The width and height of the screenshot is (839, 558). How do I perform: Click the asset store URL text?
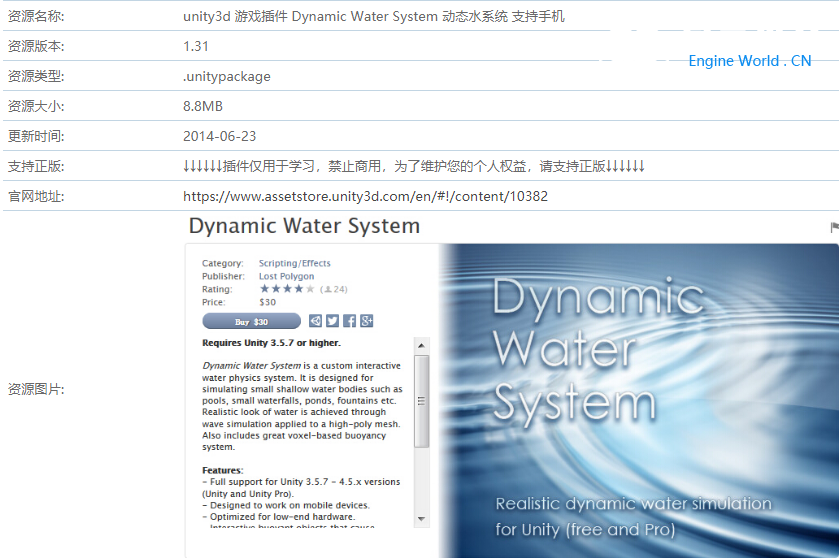pyautogui.click(x=365, y=196)
